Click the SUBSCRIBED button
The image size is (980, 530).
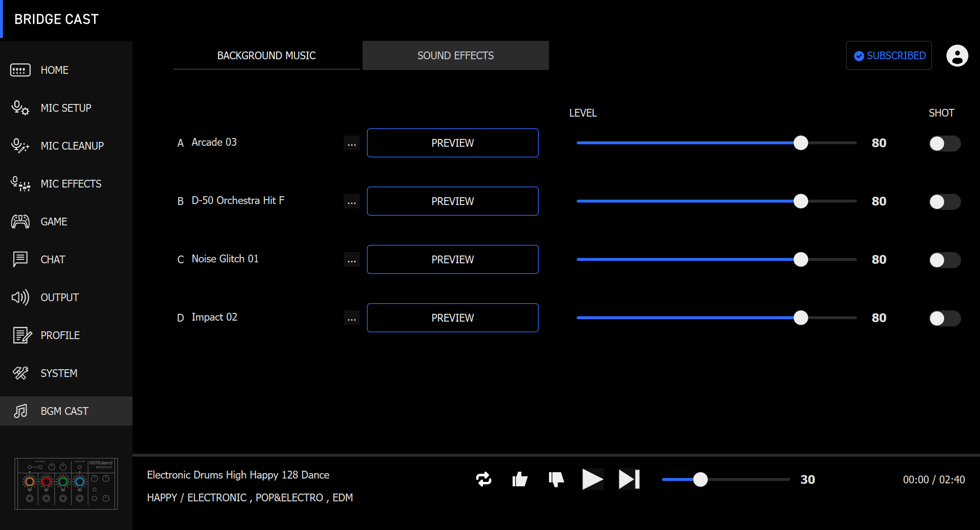tap(889, 55)
